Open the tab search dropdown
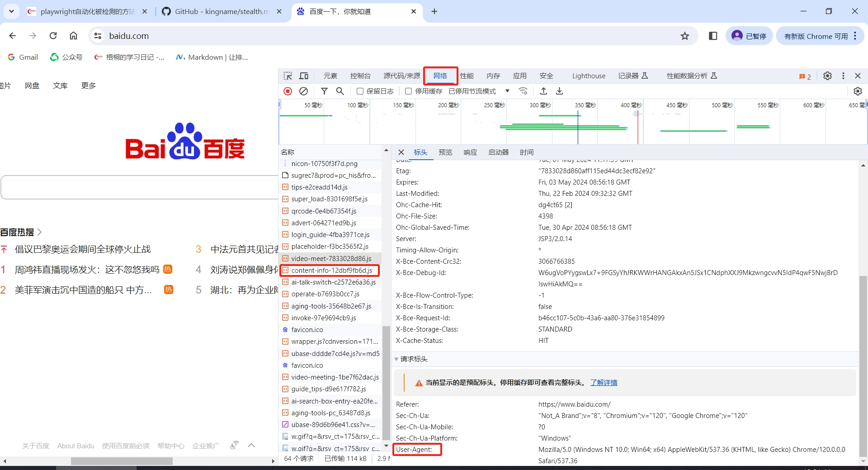 tap(11, 11)
